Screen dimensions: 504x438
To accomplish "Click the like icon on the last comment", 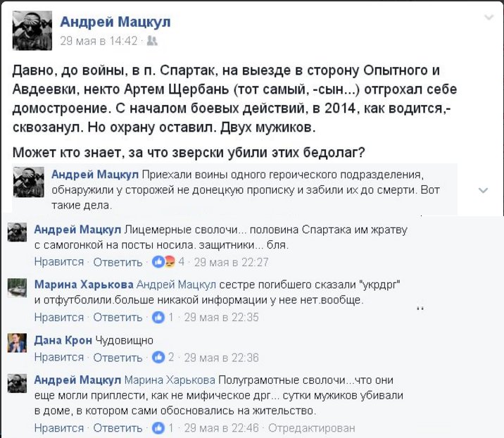I will pos(158,427).
